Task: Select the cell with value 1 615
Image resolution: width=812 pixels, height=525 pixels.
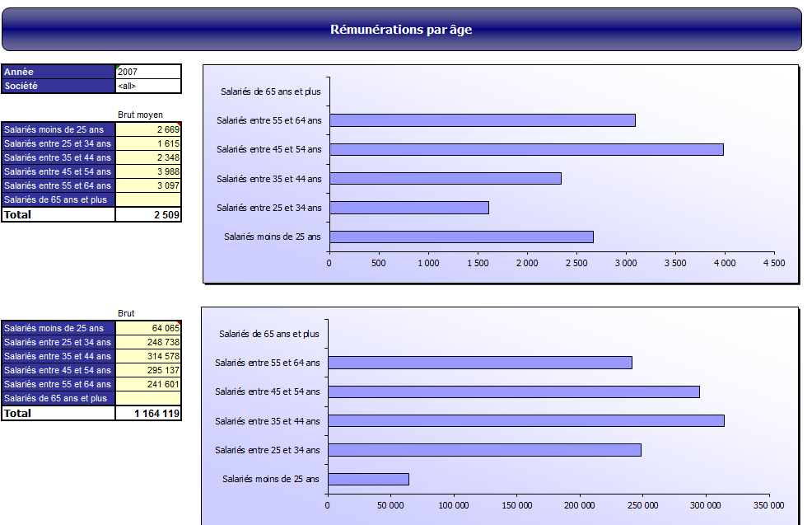Action: point(148,143)
